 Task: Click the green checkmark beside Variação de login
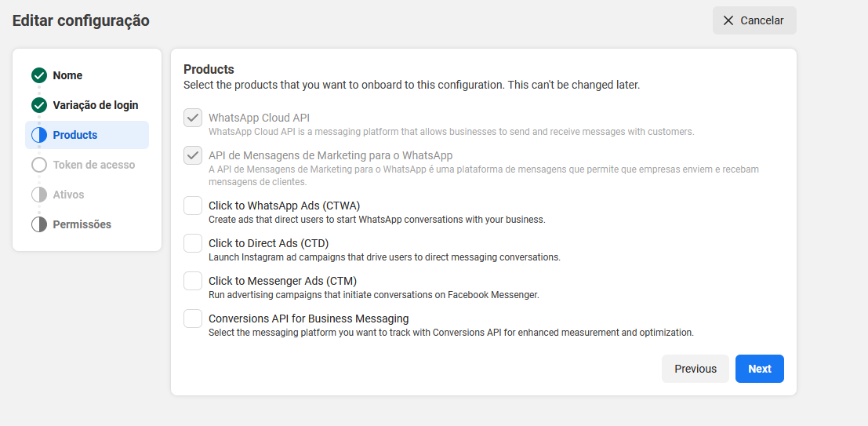point(39,105)
